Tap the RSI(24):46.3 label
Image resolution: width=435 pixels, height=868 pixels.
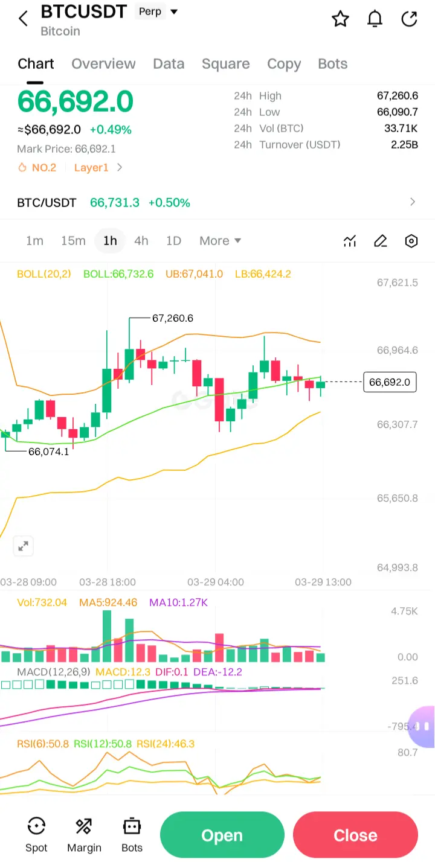point(166,744)
